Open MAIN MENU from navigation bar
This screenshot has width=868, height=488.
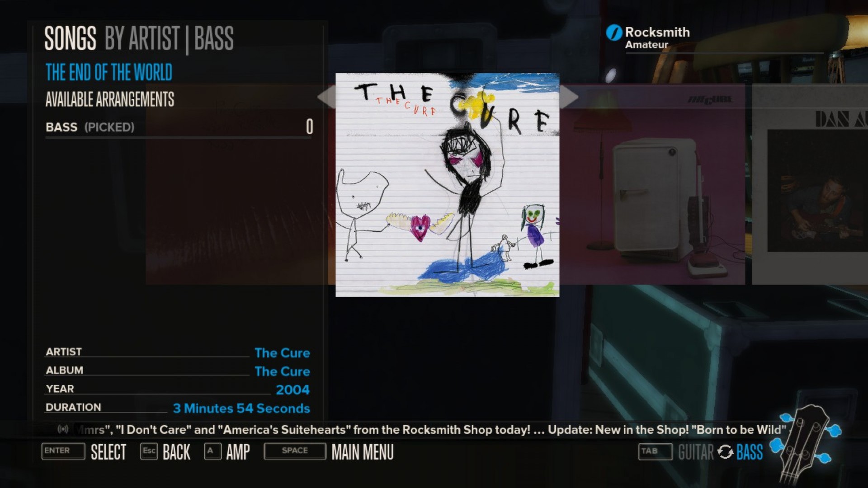coord(363,451)
